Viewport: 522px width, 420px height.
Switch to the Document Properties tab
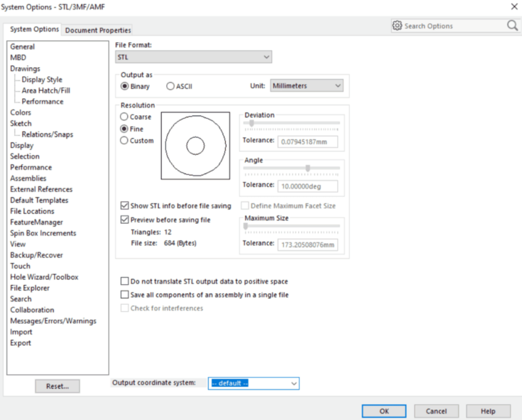tap(98, 30)
